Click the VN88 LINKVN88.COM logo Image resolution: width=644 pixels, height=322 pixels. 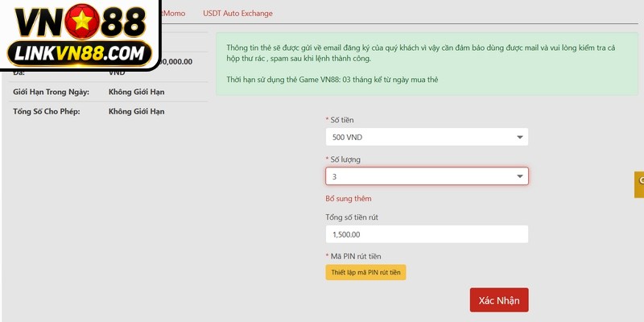[x=80, y=35]
